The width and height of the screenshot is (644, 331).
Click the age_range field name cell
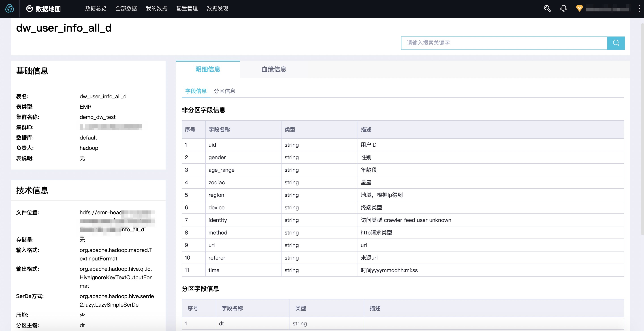(x=243, y=170)
